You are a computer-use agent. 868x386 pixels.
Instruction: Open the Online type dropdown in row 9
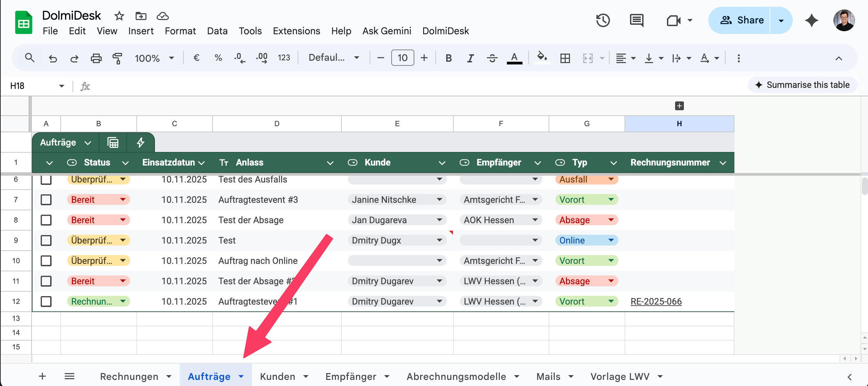point(611,240)
